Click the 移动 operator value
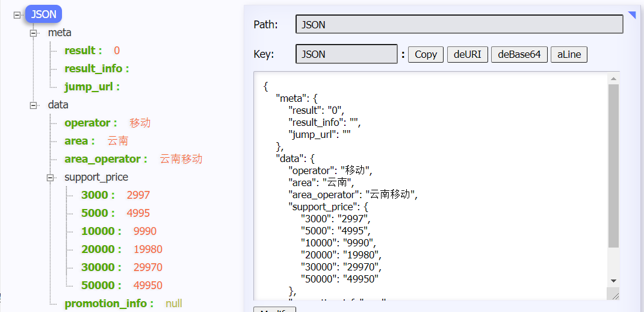 [x=140, y=123]
